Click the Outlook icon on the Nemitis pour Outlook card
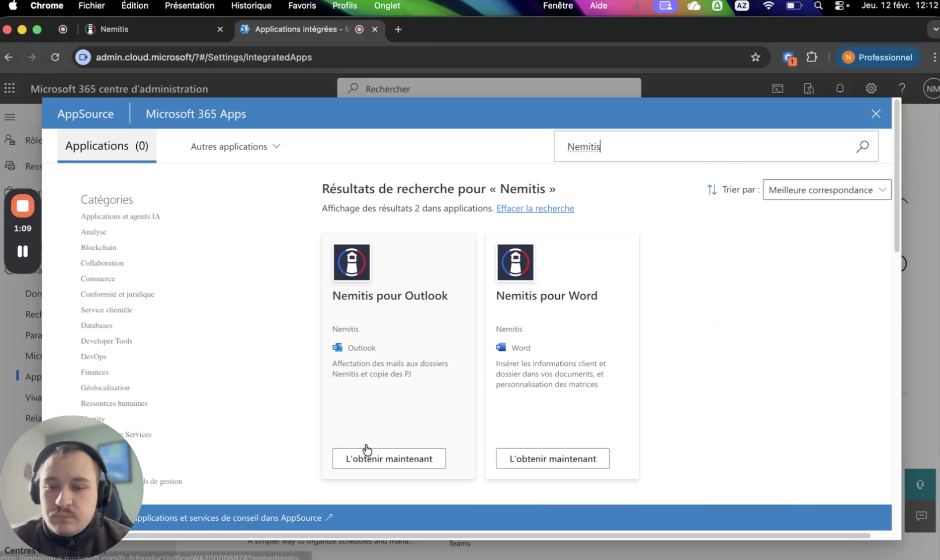 point(337,348)
